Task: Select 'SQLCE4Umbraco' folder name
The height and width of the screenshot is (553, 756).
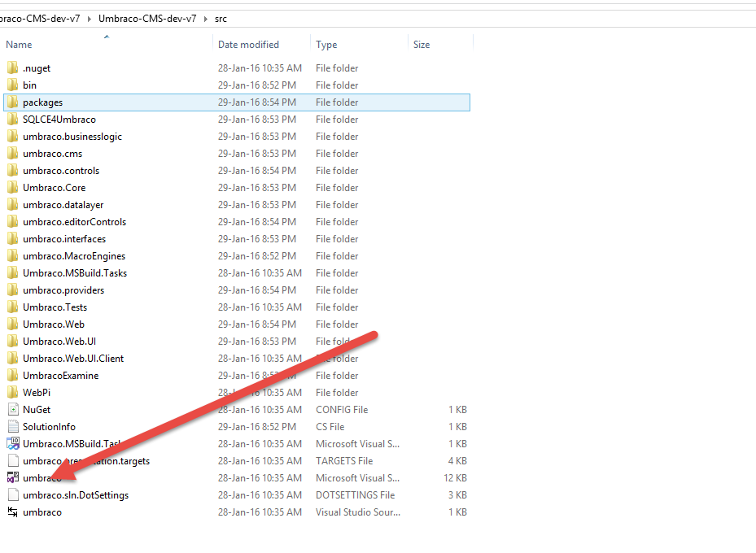Action: [x=59, y=120]
